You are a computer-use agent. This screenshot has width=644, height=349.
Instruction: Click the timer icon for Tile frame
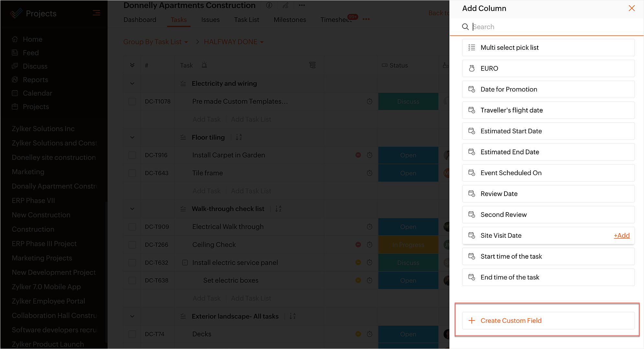[x=369, y=173]
